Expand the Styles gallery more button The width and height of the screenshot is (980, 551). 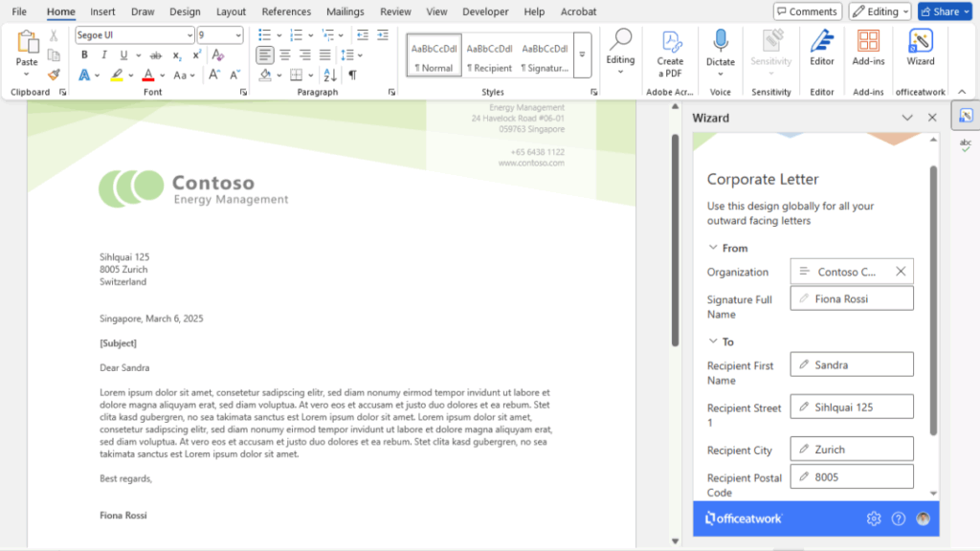[582, 55]
